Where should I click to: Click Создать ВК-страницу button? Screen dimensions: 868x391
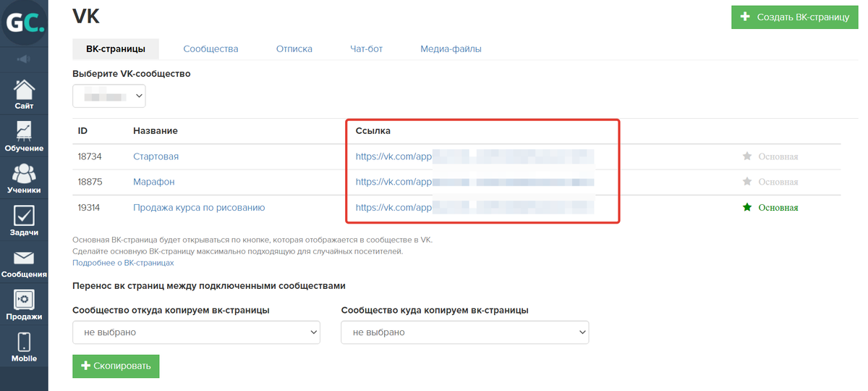(x=794, y=17)
